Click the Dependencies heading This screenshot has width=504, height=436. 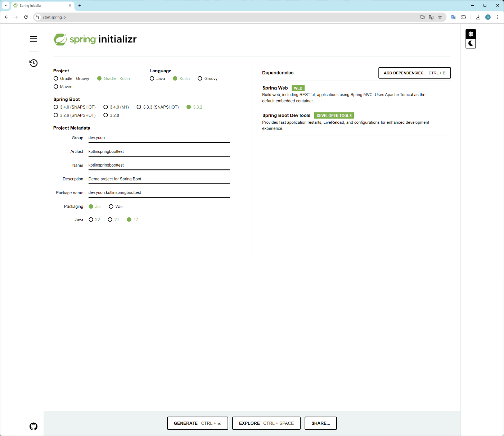(278, 73)
